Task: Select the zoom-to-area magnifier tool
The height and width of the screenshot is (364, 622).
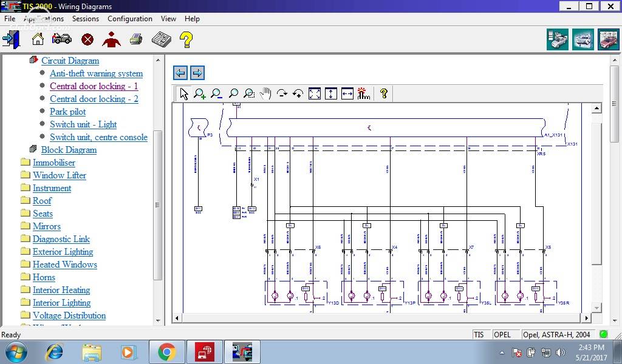Action: tap(249, 94)
